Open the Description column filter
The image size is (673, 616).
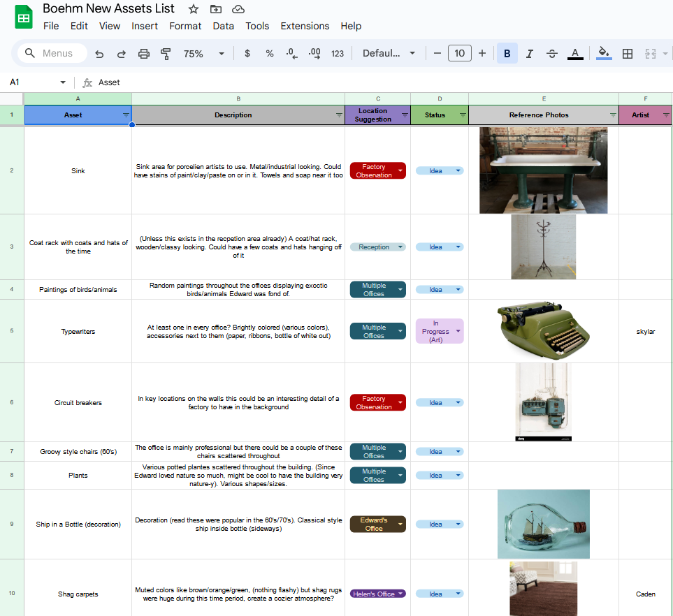pyautogui.click(x=339, y=115)
